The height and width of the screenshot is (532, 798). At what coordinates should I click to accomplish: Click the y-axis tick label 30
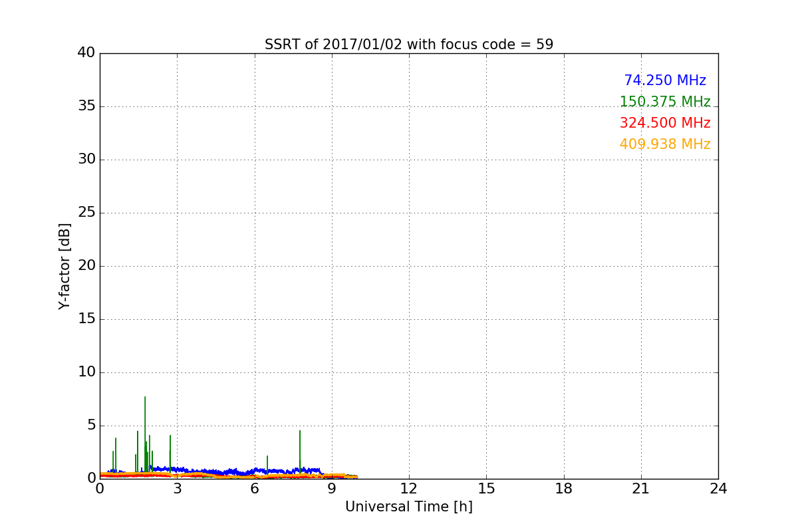(x=86, y=160)
